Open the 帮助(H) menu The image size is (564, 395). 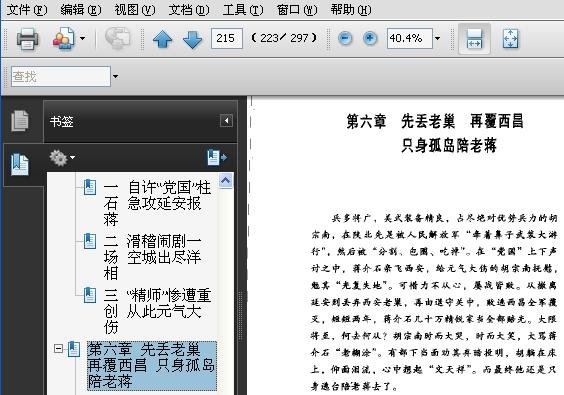pos(351,10)
